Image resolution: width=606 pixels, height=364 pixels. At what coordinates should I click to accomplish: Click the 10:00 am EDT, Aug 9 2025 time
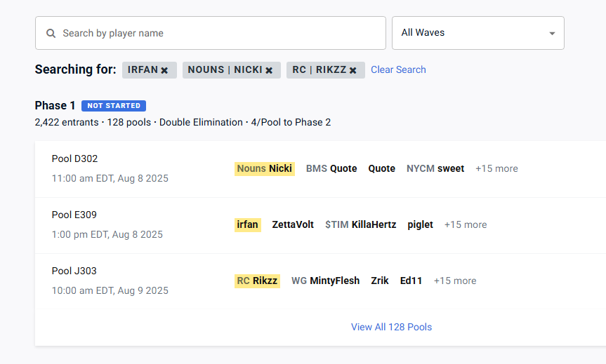tap(110, 290)
